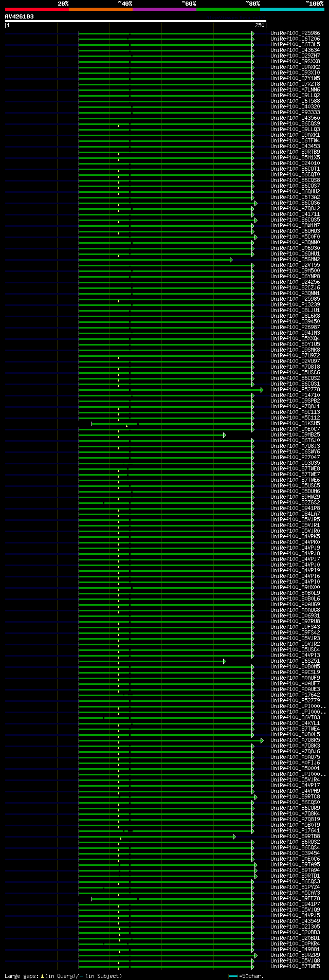329x980 pixels.
Task: Click the UniRef100_A5AQ75 label
Action: (295, 757)
